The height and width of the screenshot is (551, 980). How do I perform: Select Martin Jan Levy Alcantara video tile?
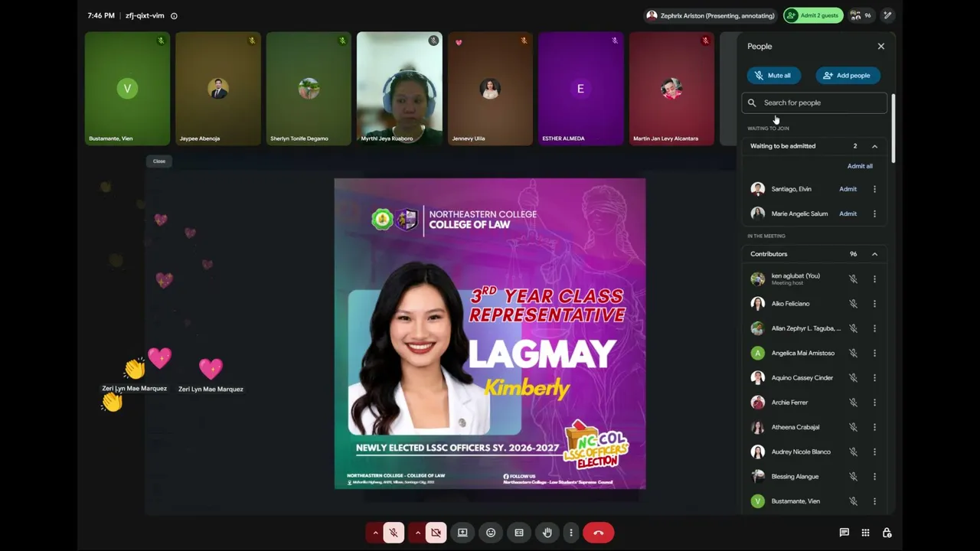coord(671,88)
